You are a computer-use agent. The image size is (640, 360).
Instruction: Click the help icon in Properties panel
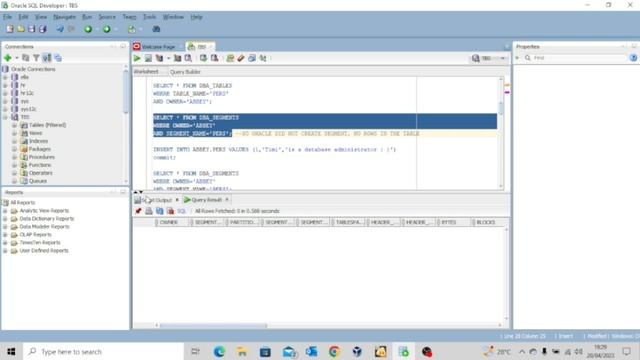(x=633, y=58)
